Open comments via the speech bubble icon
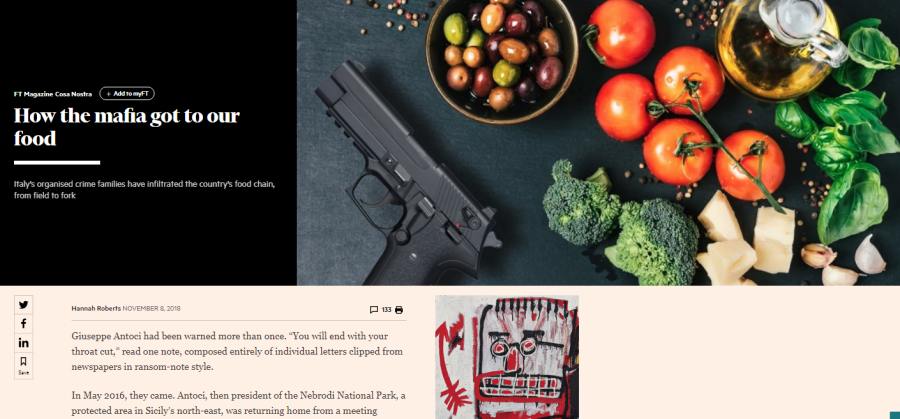 pos(374,310)
